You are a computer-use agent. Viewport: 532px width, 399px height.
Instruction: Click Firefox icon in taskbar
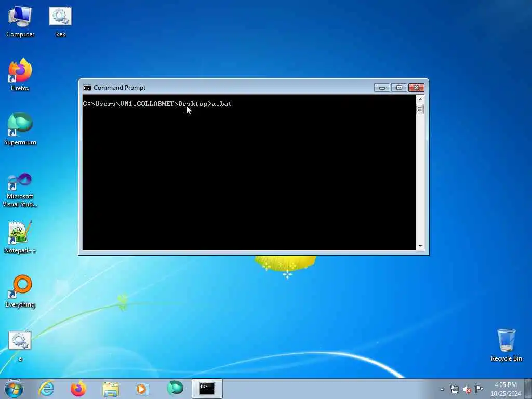(x=78, y=389)
